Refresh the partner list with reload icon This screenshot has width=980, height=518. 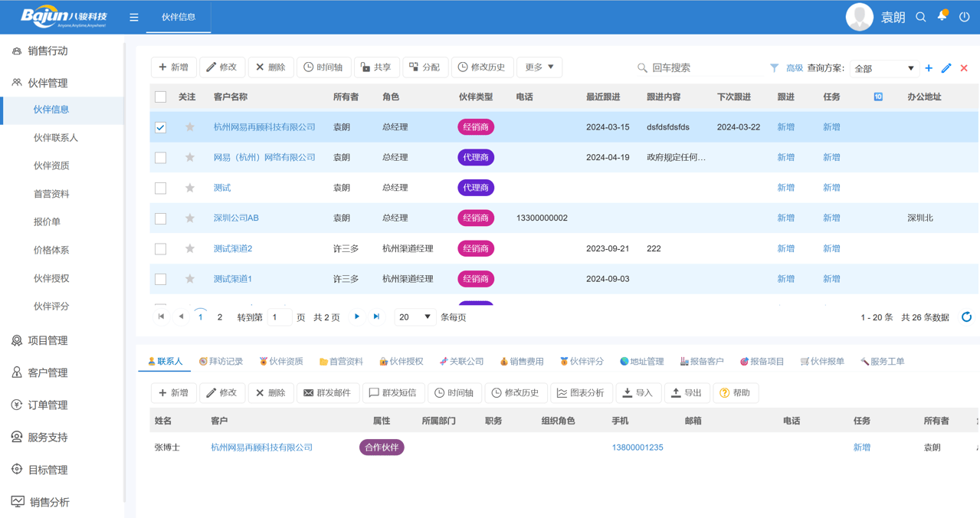pyautogui.click(x=966, y=317)
